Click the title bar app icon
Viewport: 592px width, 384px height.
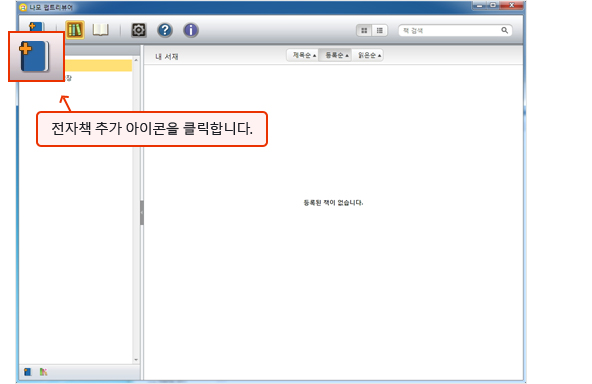pyautogui.click(x=23, y=7)
